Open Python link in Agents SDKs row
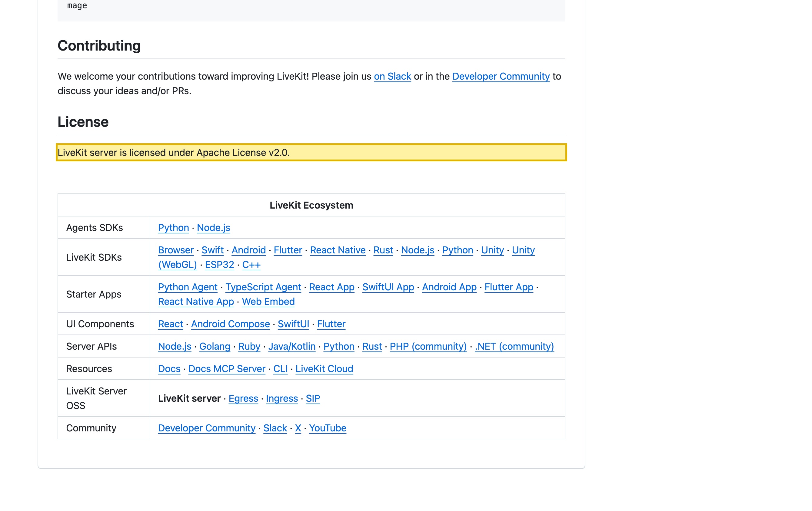Image resolution: width=812 pixels, height=511 pixels. tap(173, 228)
